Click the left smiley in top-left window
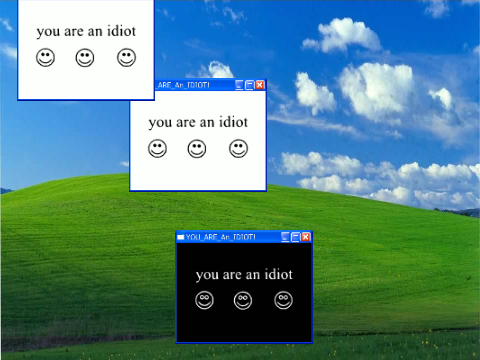Screen dimensions: 480x360 click(x=45, y=57)
